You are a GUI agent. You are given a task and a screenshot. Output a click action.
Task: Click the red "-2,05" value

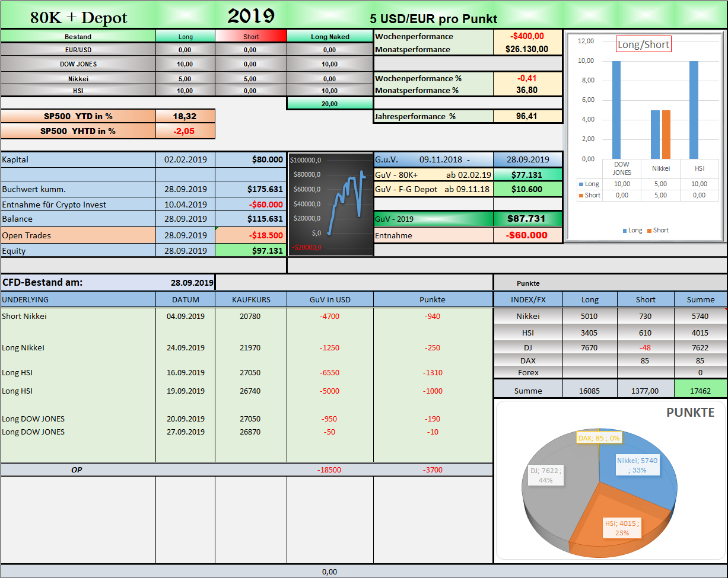click(x=185, y=131)
